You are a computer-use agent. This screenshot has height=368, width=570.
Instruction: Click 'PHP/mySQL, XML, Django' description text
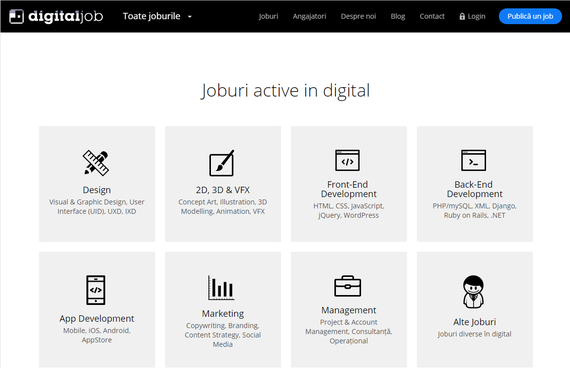474,211
